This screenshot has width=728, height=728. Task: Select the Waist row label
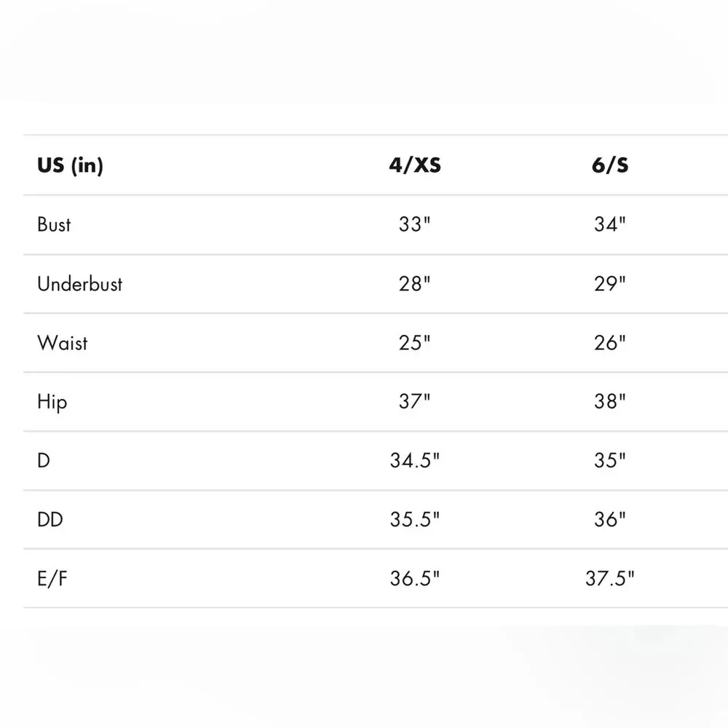pos(63,342)
